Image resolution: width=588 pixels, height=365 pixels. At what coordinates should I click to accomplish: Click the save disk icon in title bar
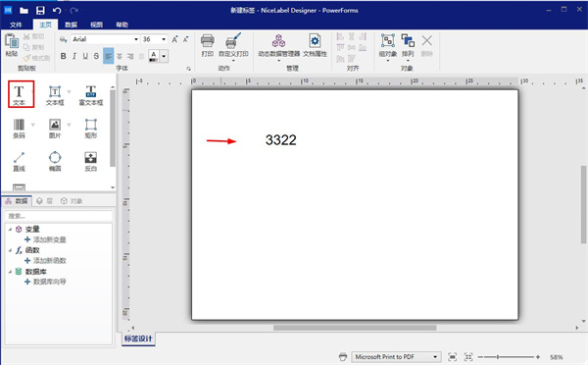click(x=40, y=11)
